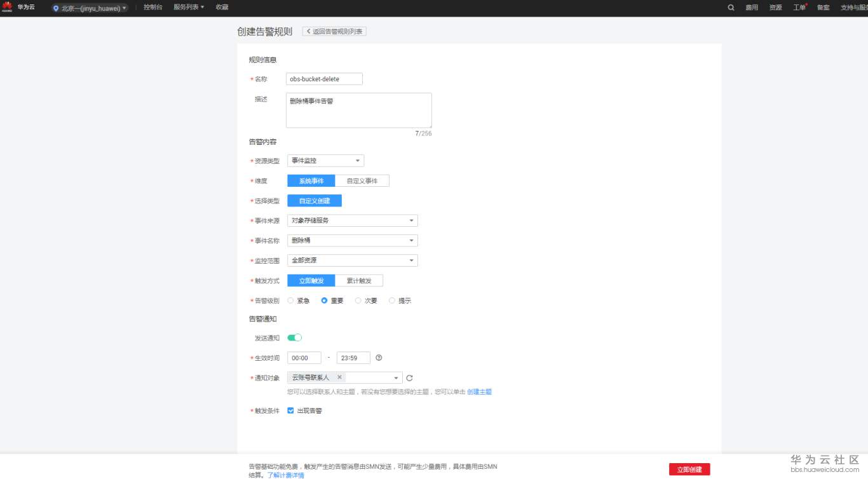The width and height of the screenshot is (868, 479).
Task: Switch to the 自定义事件 tab
Action: point(363,180)
